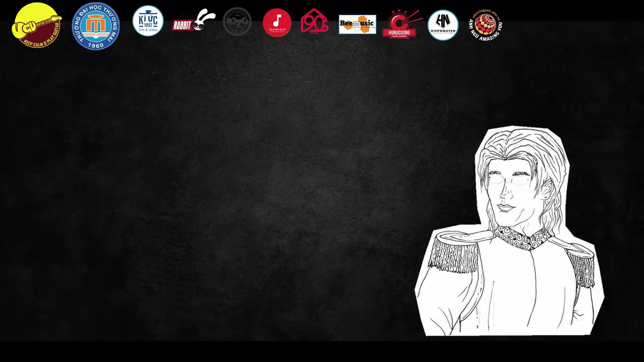Select the Trường Đại Học Thương Mại emblem
Image resolution: width=644 pixels, height=362 pixels.
coord(96,26)
